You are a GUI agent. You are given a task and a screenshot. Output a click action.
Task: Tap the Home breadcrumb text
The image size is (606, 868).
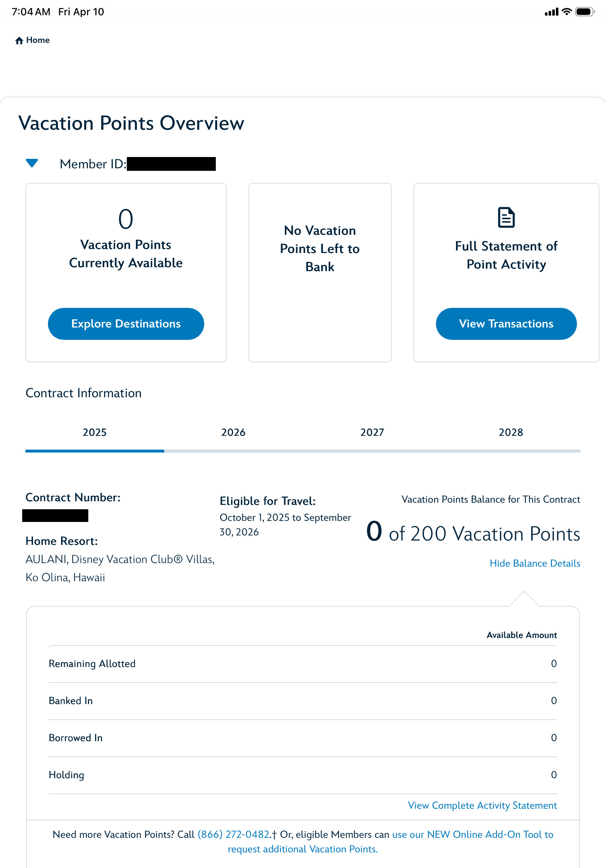point(38,40)
